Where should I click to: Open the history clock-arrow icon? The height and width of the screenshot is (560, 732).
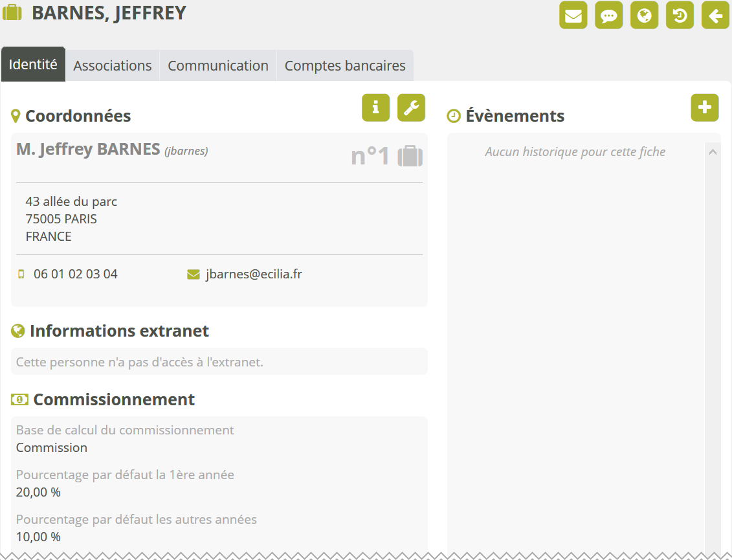(x=680, y=16)
